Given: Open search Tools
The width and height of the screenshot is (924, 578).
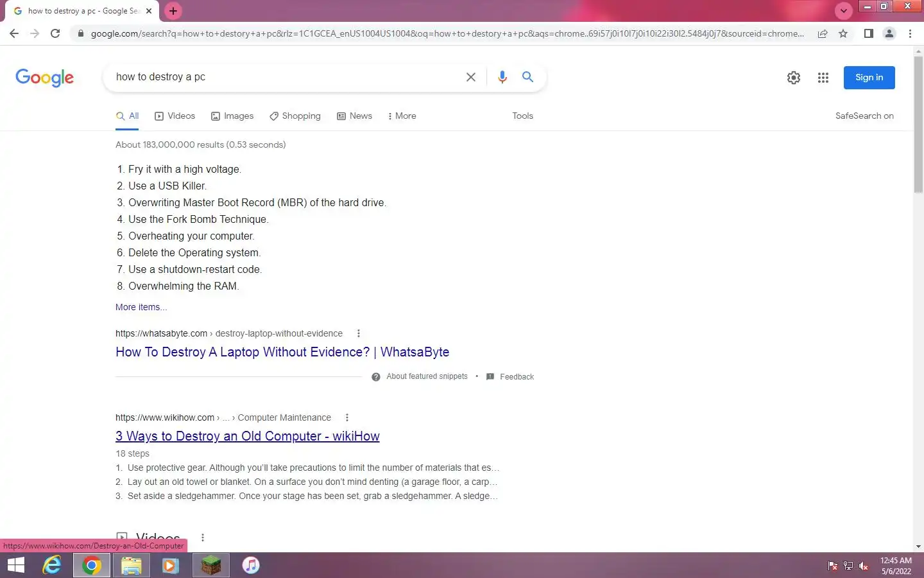Looking at the screenshot, I should pos(522,116).
